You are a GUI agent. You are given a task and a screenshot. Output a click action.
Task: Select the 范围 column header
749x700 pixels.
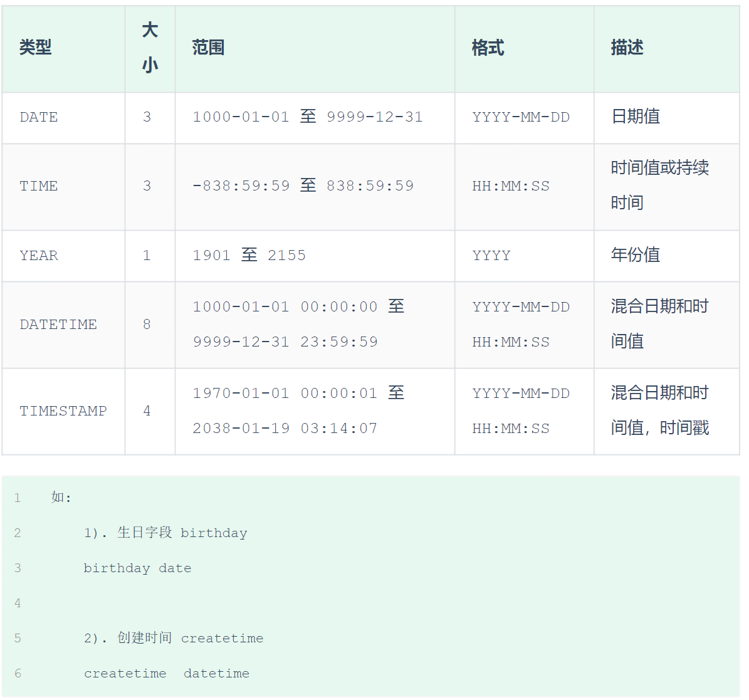pos(209,48)
